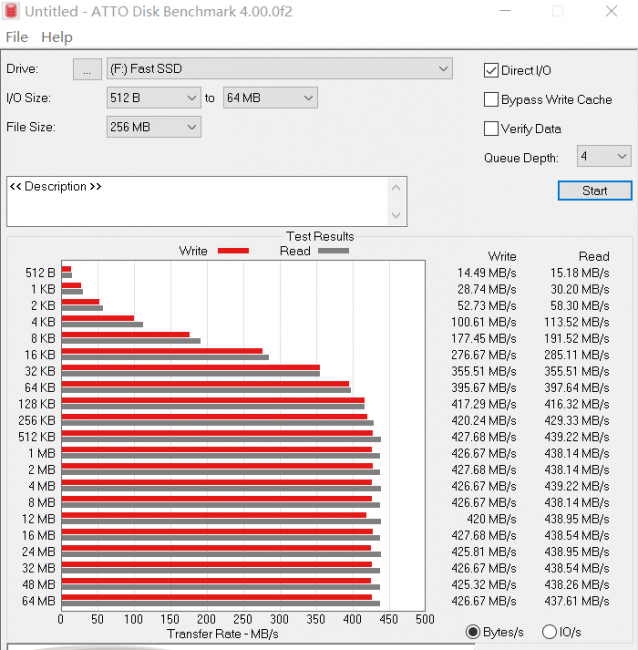Screen dimensions: 638x650
Task: Click the 52.73 MB/s write value
Action: pyautogui.click(x=487, y=306)
